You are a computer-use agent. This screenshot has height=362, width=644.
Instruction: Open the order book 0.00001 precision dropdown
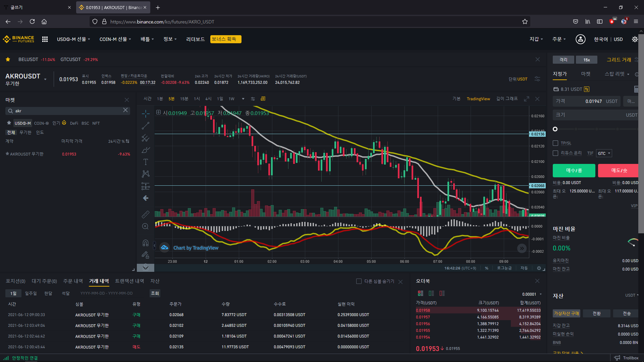click(532, 294)
